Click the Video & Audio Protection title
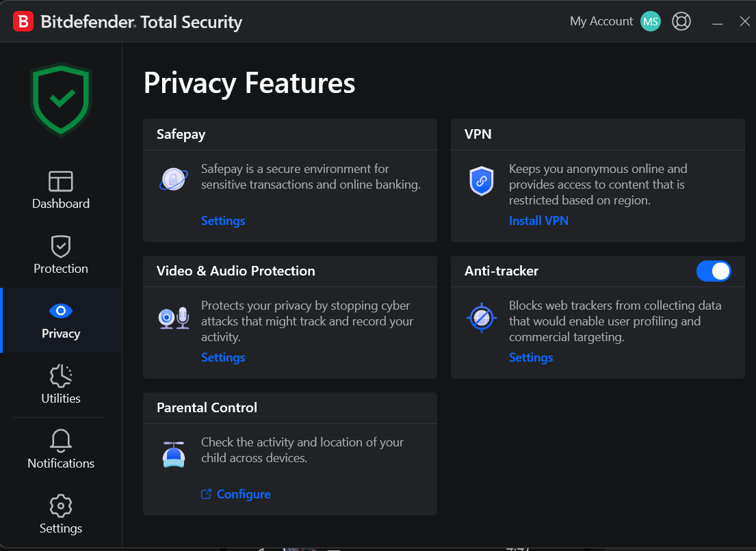The image size is (756, 551). (236, 271)
